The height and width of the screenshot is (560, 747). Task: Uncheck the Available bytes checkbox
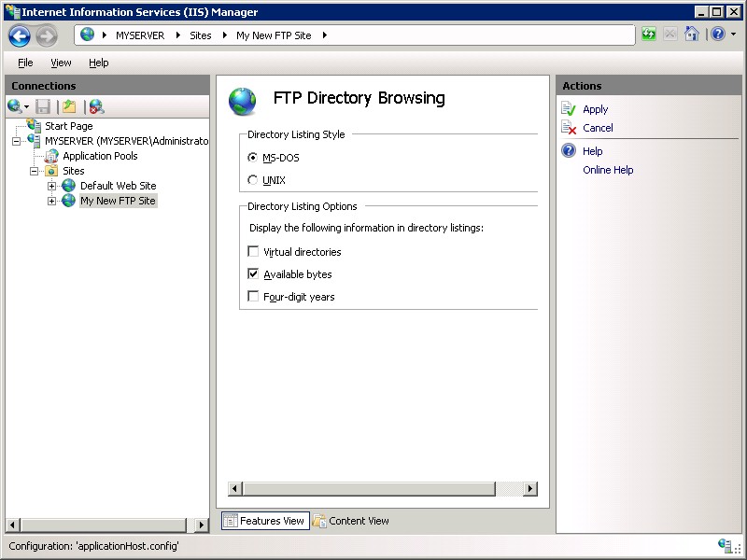[253, 273]
